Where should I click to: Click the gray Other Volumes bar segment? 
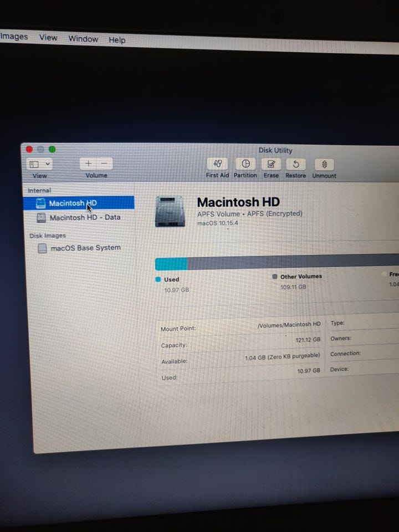(293, 262)
